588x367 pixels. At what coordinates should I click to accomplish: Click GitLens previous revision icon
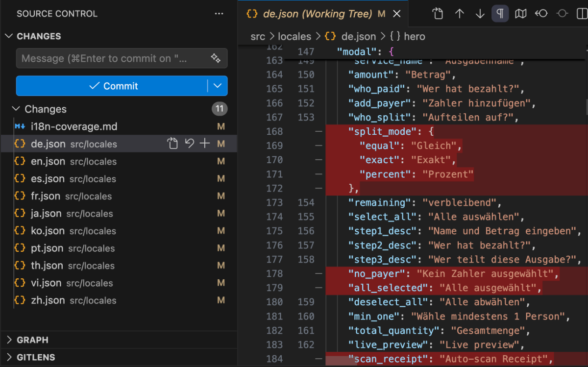541,14
